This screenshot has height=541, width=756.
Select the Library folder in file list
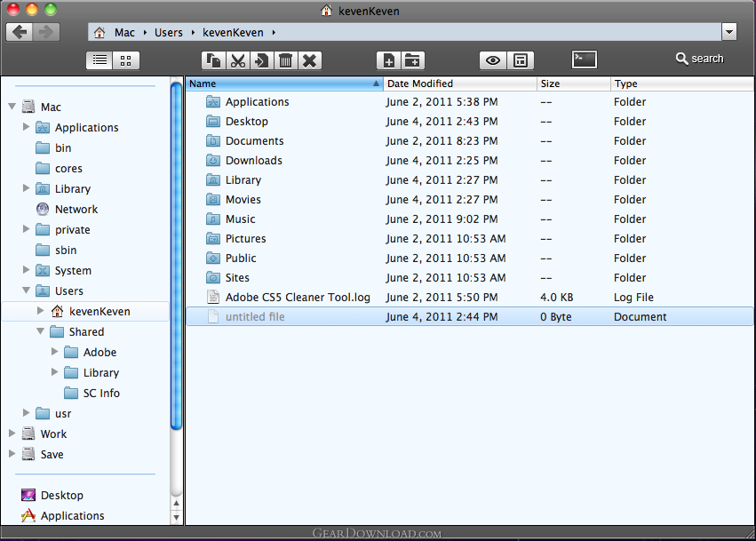point(470,179)
